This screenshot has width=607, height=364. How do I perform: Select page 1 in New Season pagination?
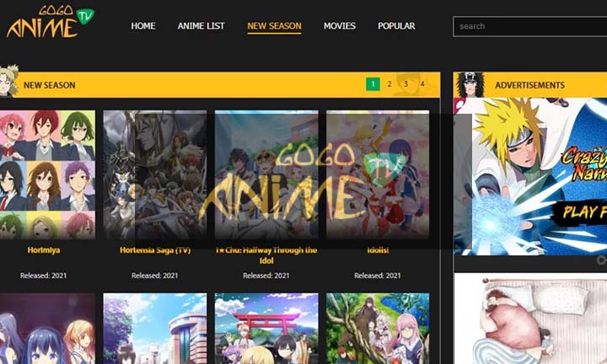373,84
